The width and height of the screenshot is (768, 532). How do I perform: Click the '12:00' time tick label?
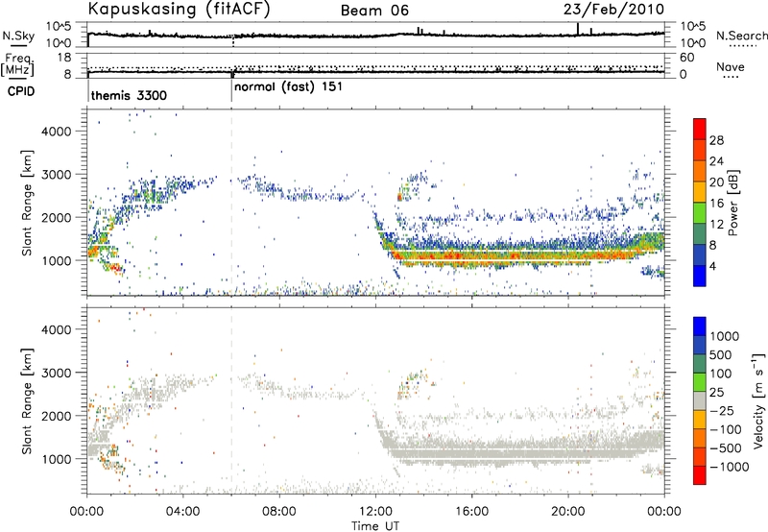click(375, 512)
